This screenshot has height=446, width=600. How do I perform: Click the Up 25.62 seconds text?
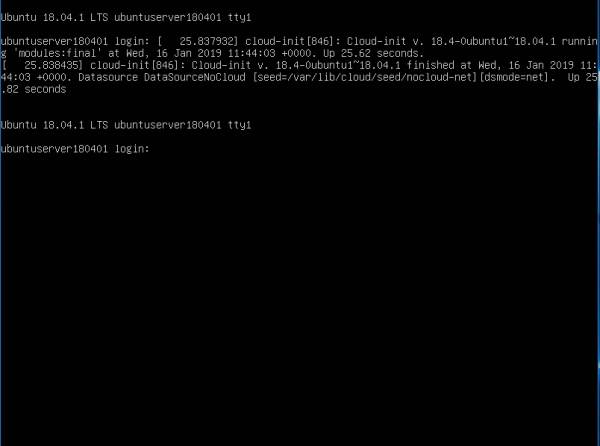point(373,53)
